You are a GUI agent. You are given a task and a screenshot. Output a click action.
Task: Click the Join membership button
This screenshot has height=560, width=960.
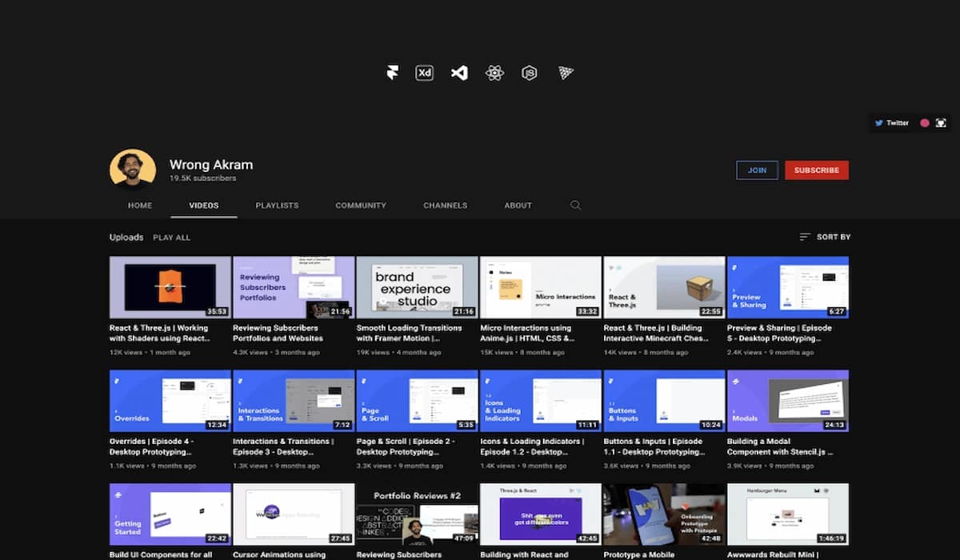tap(757, 170)
